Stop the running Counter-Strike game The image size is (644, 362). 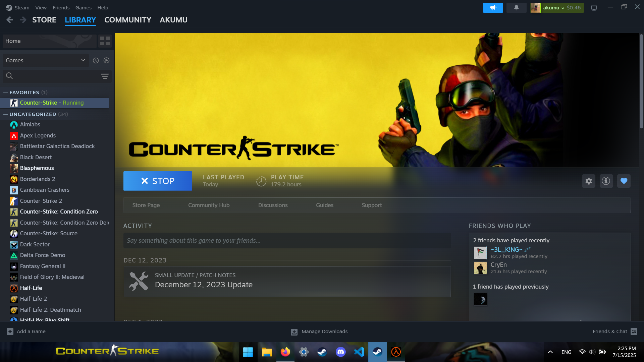point(158,181)
